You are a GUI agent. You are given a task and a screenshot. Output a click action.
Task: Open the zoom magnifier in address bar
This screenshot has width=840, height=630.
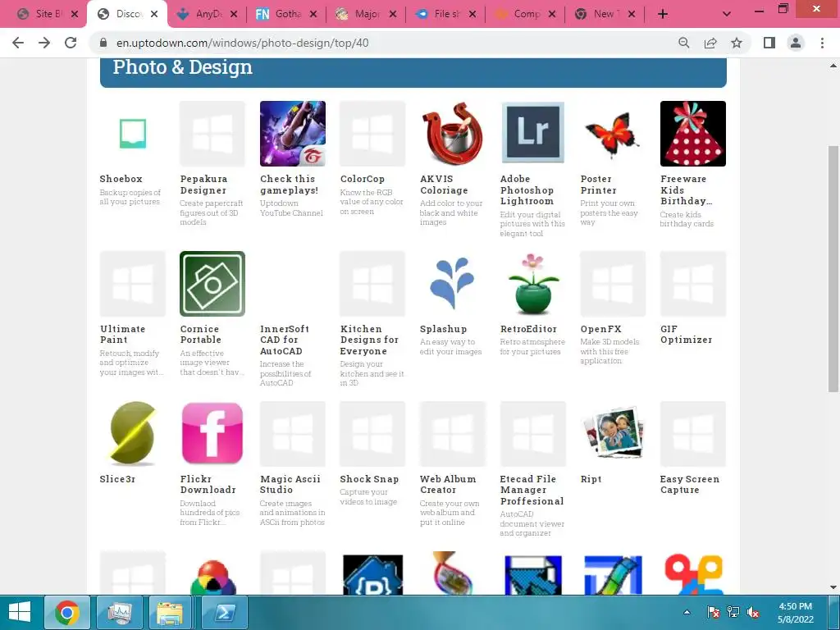[684, 43]
